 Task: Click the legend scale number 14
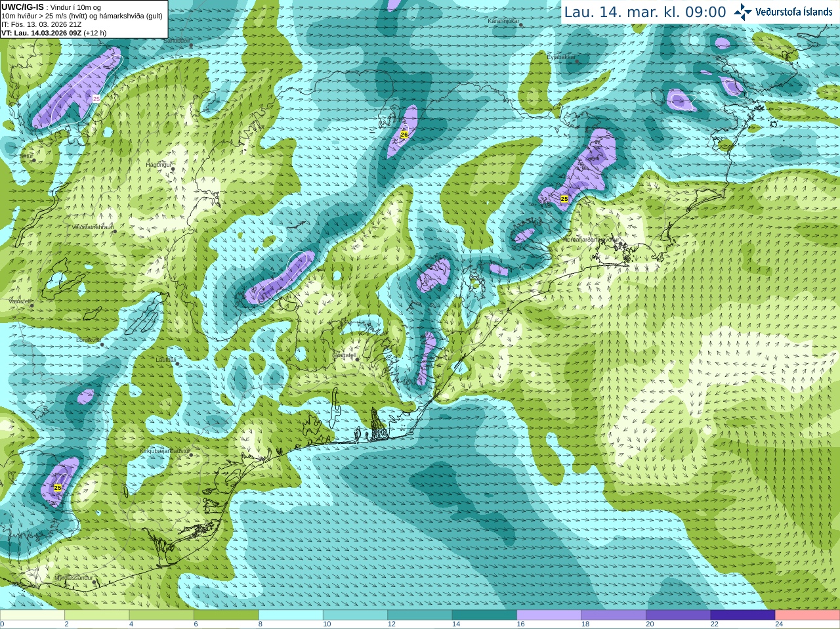(456, 624)
